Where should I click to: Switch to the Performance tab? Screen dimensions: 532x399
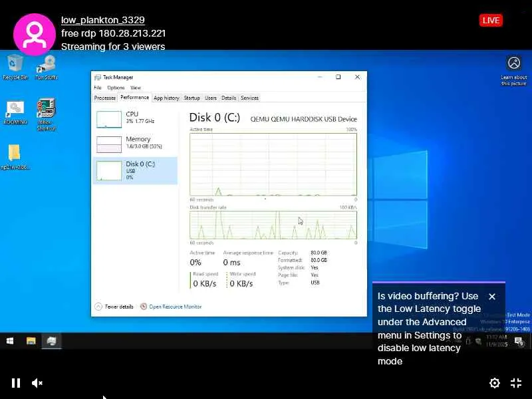click(x=135, y=97)
